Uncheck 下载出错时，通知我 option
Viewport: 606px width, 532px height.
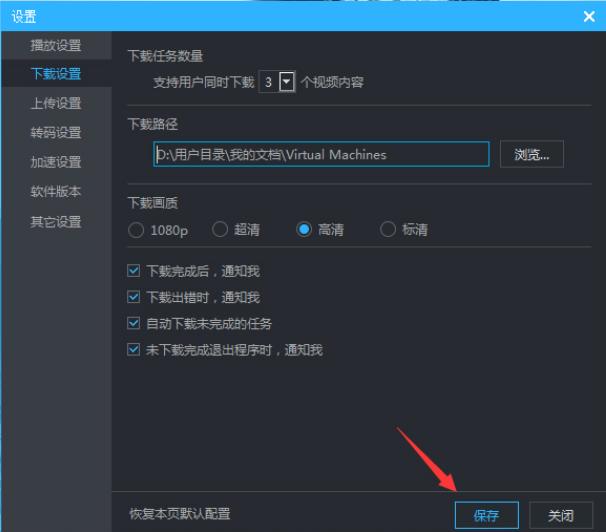(x=134, y=297)
